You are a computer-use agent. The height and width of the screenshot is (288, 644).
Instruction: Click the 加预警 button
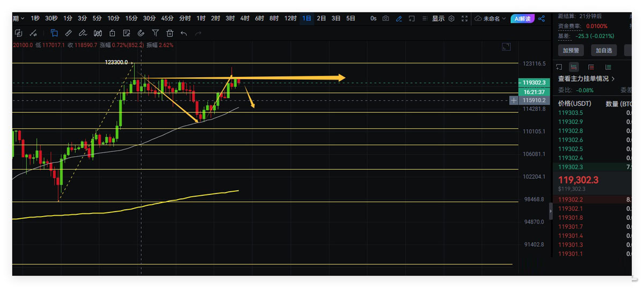[570, 51]
